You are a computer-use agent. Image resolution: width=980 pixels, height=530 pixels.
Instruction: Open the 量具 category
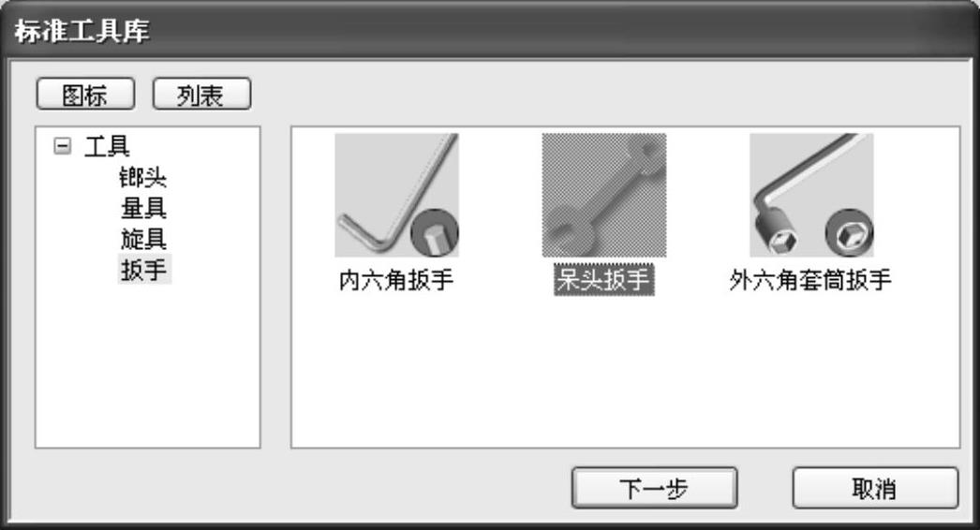[x=143, y=208]
